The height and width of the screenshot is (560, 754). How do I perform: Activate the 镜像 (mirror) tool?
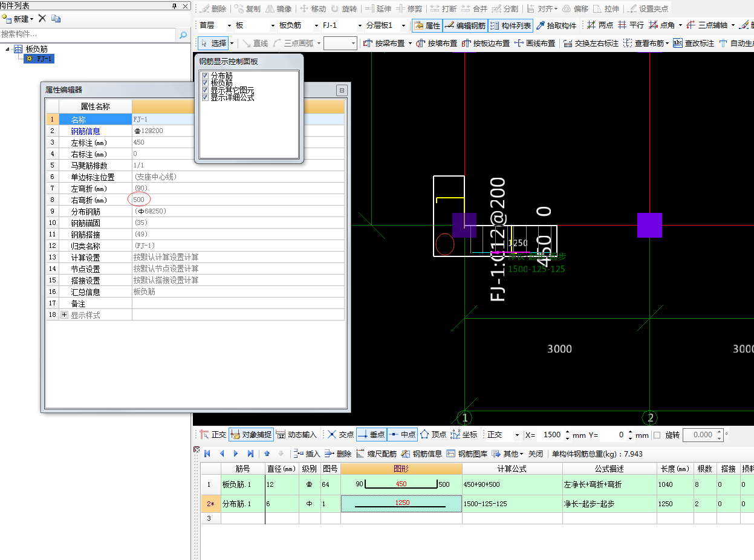point(279,9)
